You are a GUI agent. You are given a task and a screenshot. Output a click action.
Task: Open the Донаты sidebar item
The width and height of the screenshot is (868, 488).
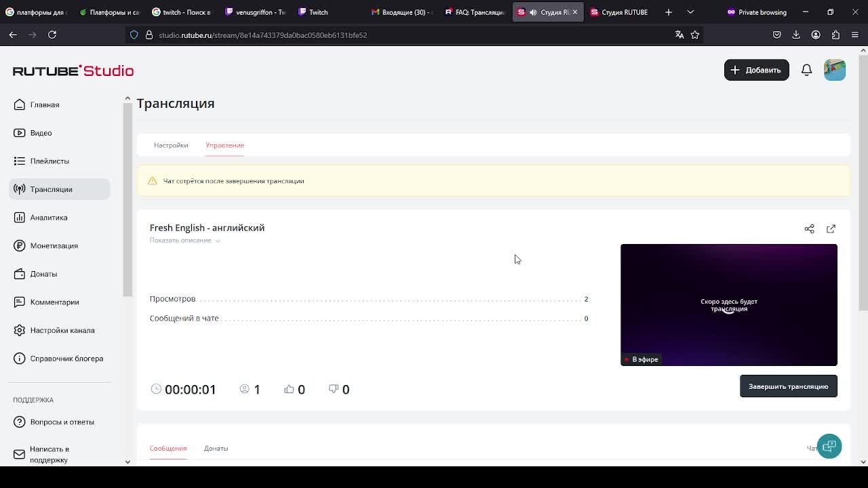[x=60, y=274]
